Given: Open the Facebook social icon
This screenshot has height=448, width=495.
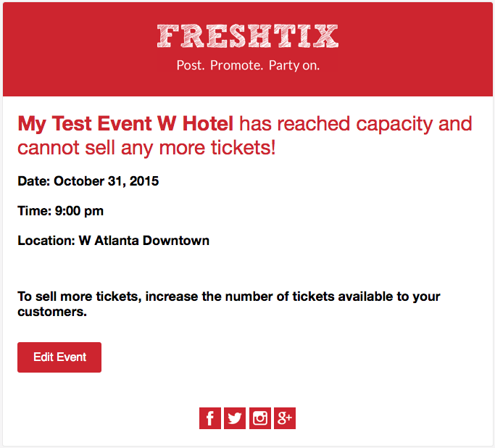Looking at the screenshot, I should pos(210,418).
